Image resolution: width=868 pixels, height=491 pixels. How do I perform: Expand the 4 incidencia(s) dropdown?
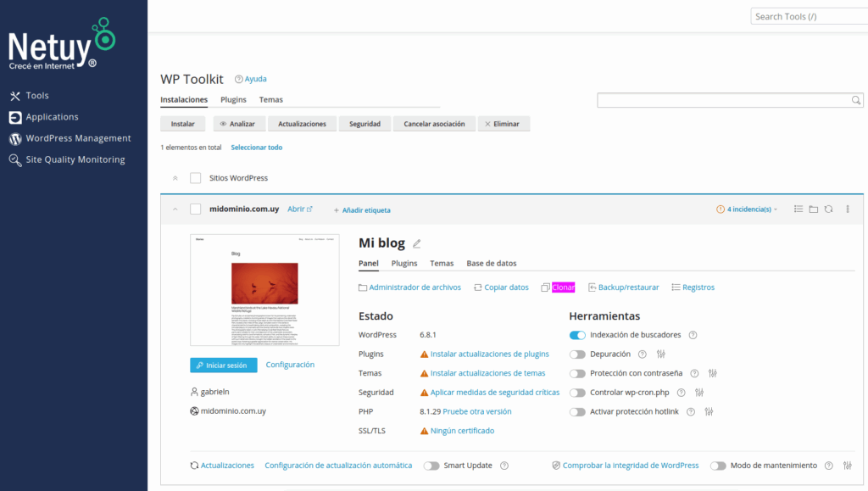(x=747, y=209)
